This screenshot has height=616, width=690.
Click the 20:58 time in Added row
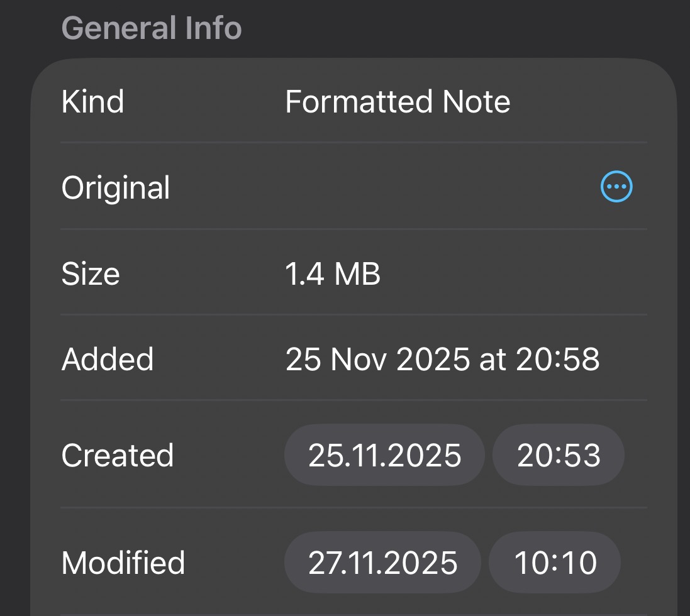click(557, 359)
